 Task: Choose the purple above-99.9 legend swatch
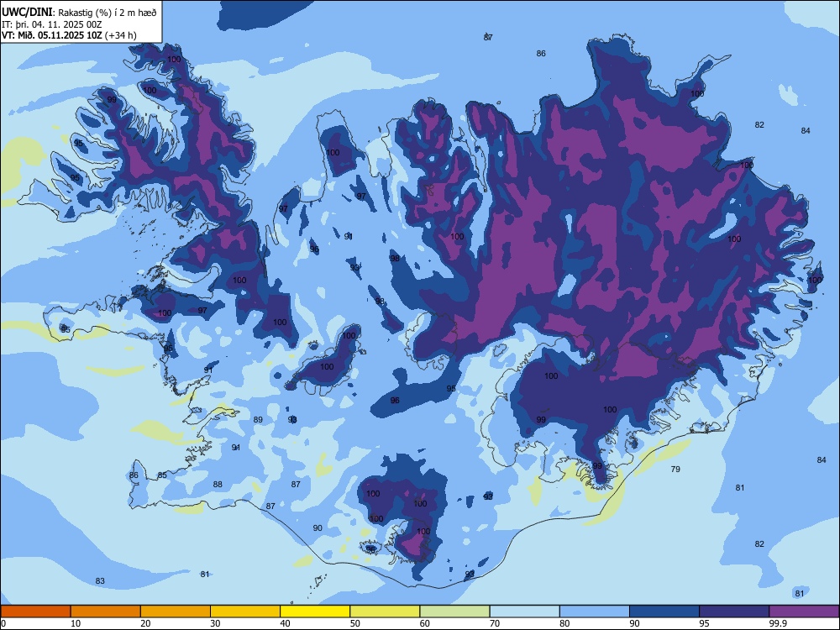tap(804, 612)
